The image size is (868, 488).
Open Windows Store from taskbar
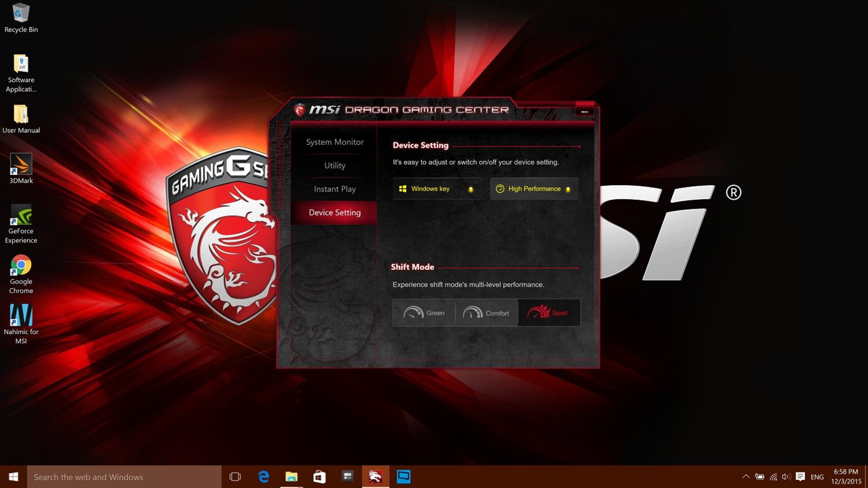(319, 477)
